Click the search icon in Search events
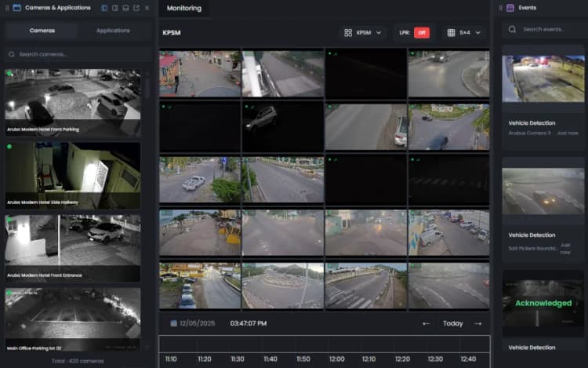588x368 pixels. coord(512,29)
